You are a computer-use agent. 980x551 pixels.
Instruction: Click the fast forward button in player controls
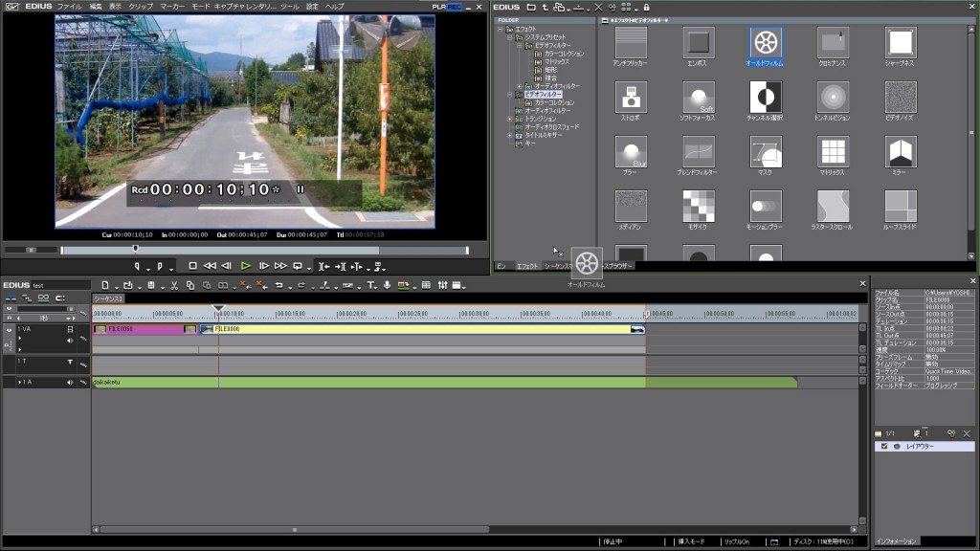tap(281, 266)
